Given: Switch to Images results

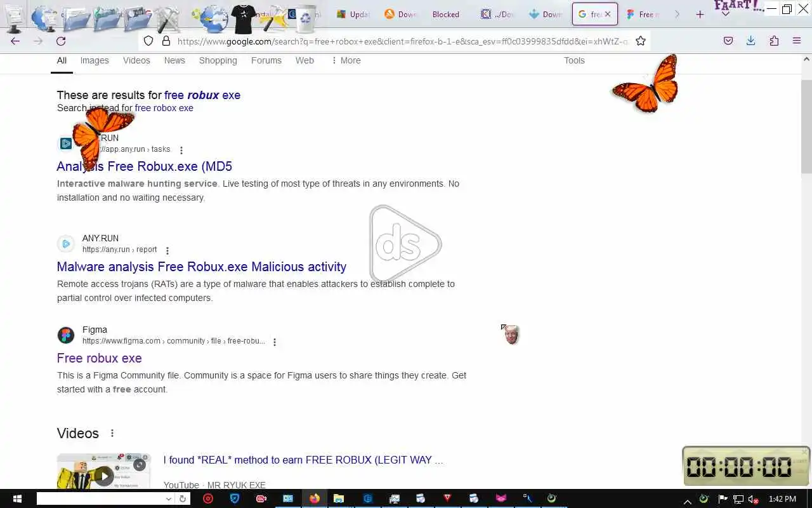Looking at the screenshot, I should (x=95, y=60).
